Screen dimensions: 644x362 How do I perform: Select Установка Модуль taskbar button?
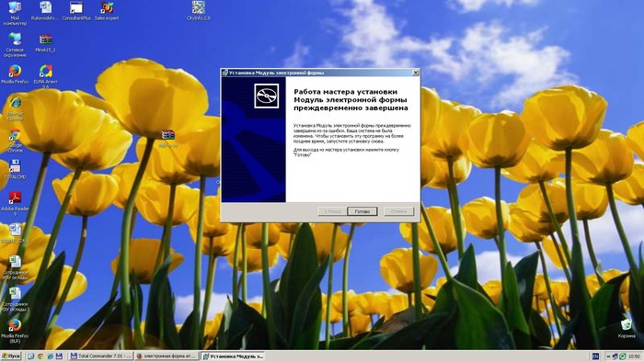pyautogui.click(x=233, y=356)
